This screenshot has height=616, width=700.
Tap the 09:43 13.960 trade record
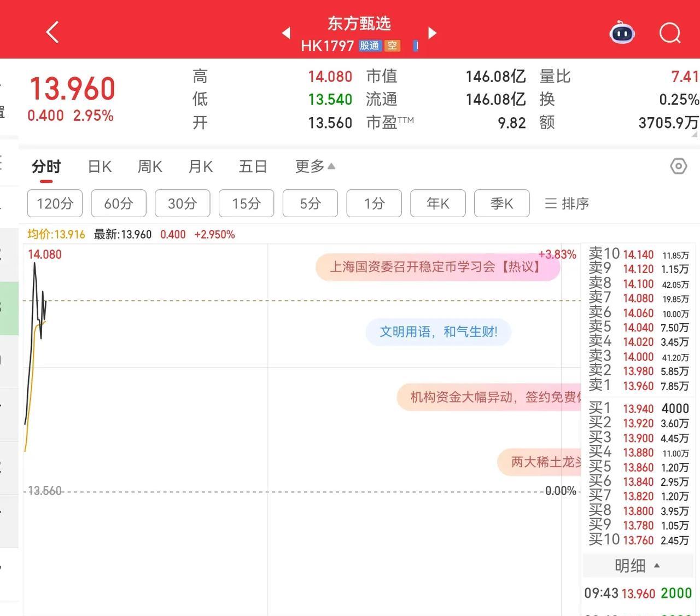[638, 593]
